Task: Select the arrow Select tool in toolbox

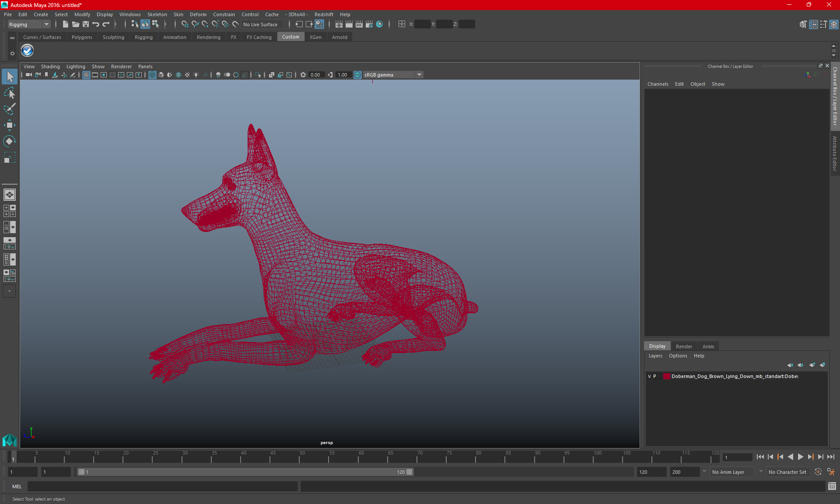Action: (x=10, y=77)
